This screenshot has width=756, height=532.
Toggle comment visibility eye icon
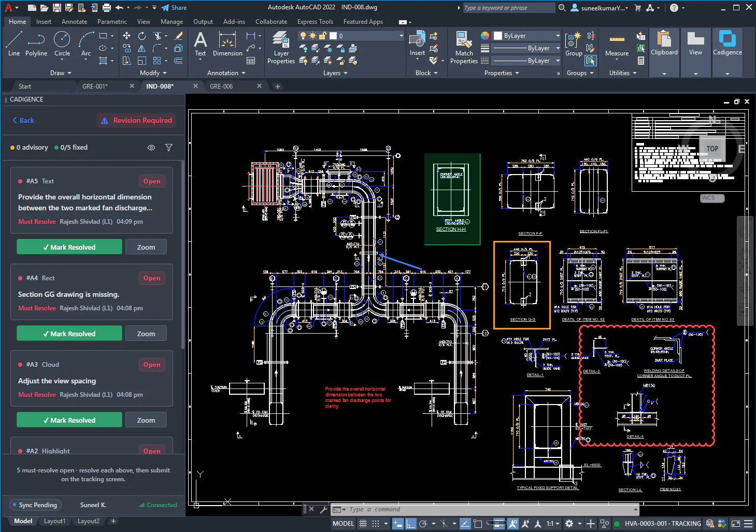click(x=151, y=148)
